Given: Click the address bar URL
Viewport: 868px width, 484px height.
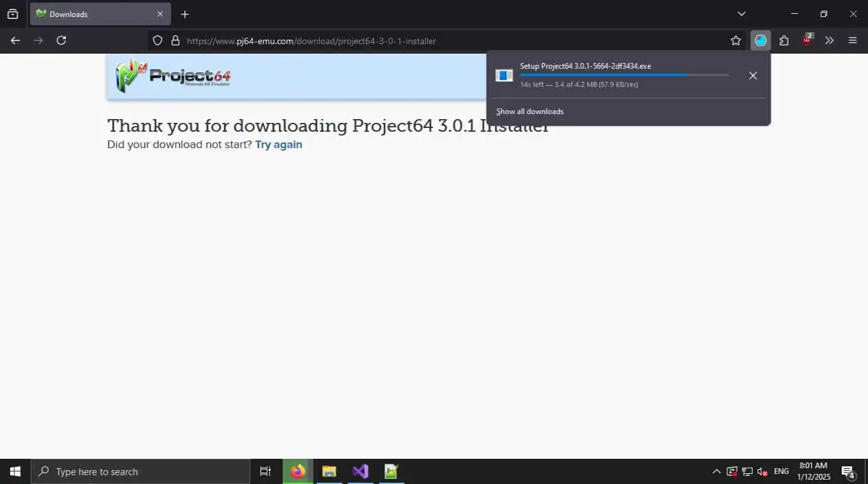Looking at the screenshot, I should 312,41.
